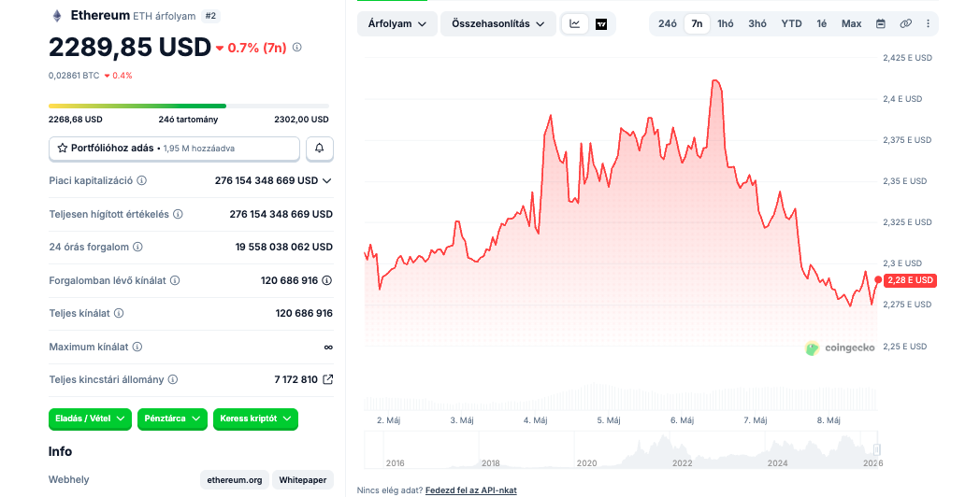Viewport: 980px width, 497px height.
Task: Select the 3hó time range
Action: point(757,23)
